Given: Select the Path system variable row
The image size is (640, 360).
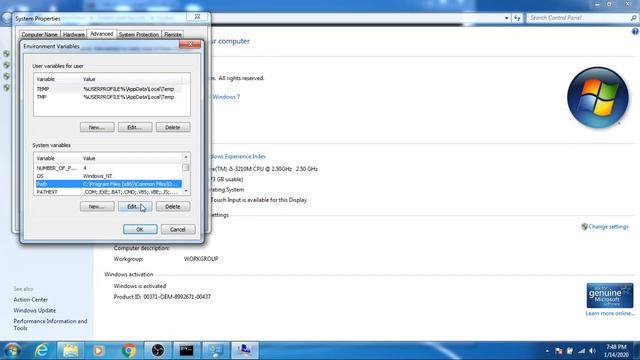Looking at the screenshot, I should [109, 184].
